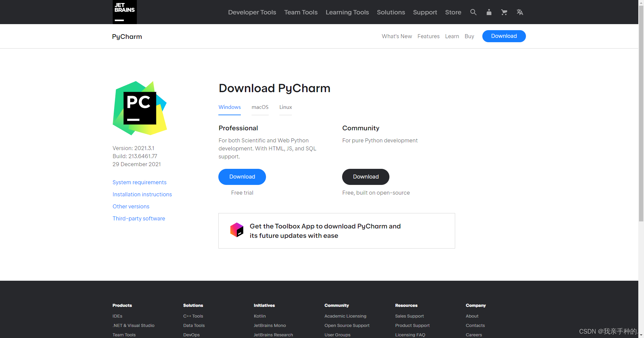Open Open Source Support footer link
The height and width of the screenshot is (338, 644).
347,326
